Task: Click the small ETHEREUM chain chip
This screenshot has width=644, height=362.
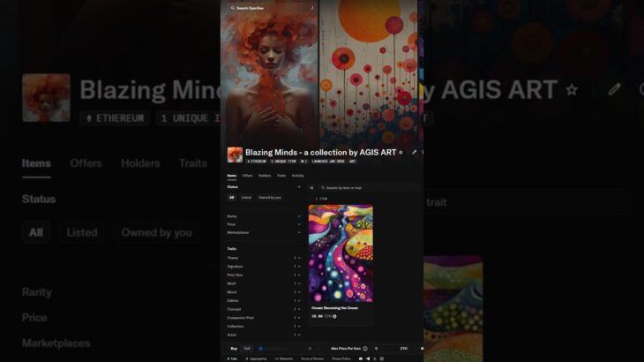Action: click(257, 162)
